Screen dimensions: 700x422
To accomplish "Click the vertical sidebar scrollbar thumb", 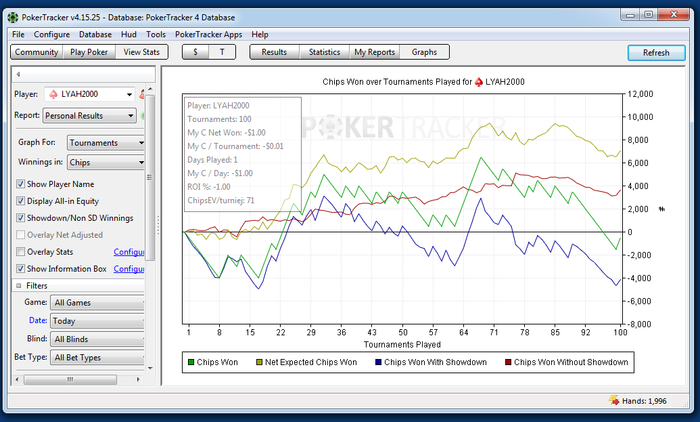I will click(150, 177).
